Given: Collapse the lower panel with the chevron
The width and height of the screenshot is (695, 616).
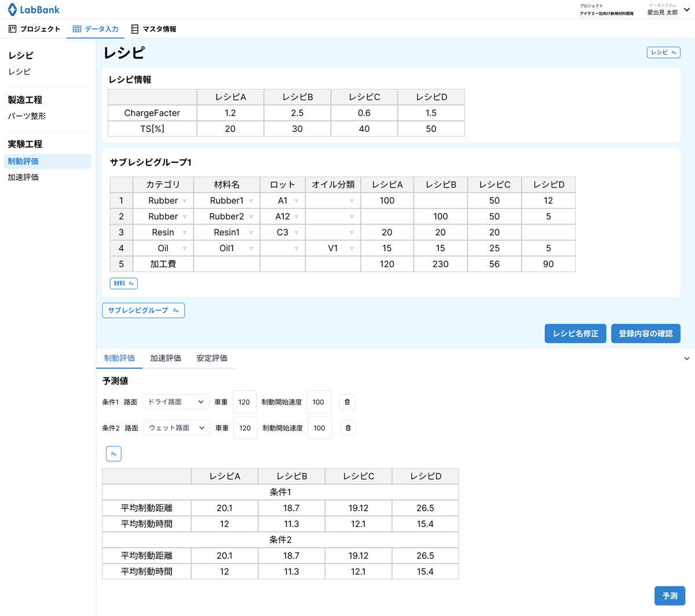Looking at the screenshot, I should tap(687, 358).
